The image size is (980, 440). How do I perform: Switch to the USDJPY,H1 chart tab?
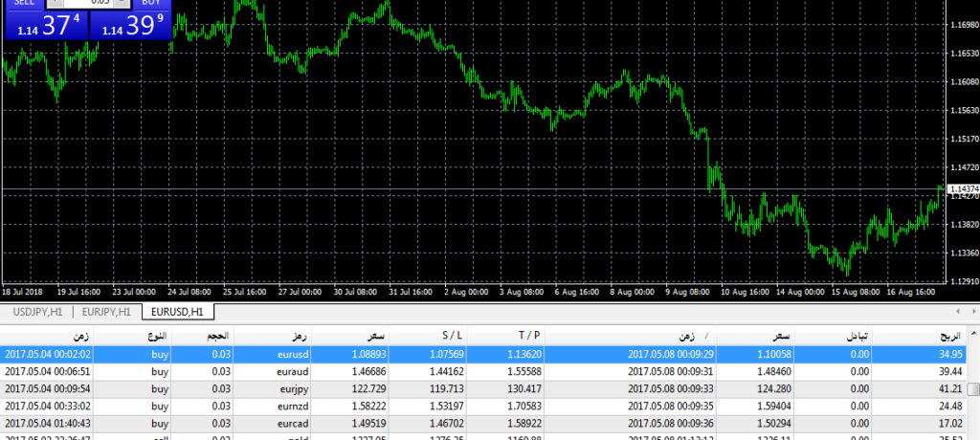(x=37, y=312)
